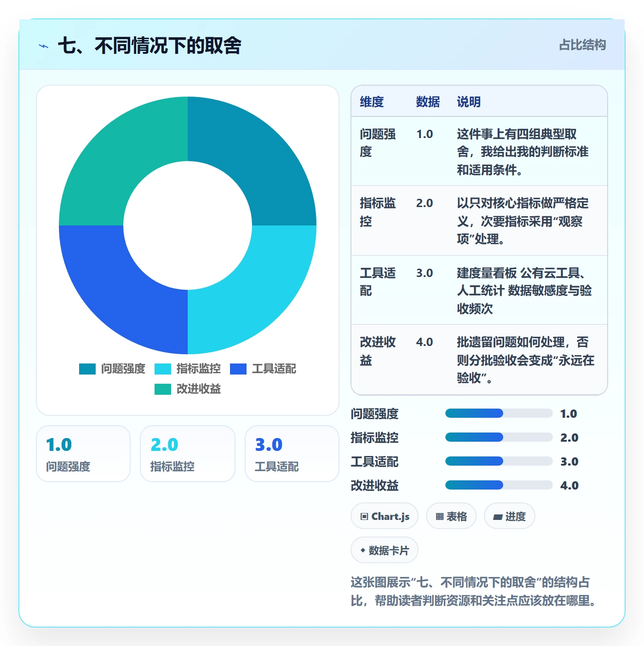Viewport: 644px width, 646px height.
Task: Toggle the 工具适配 legend item
Action: tap(263, 369)
